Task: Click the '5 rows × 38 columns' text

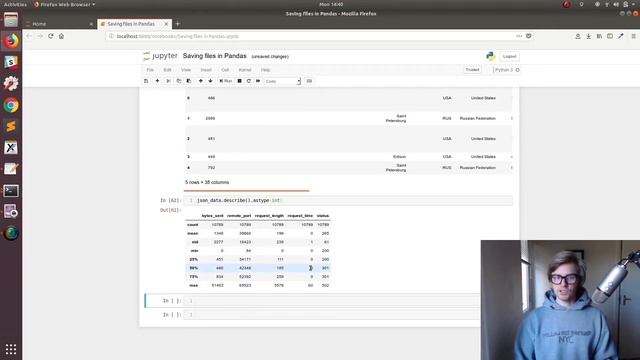Action: pyautogui.click(x=207, y=182)
